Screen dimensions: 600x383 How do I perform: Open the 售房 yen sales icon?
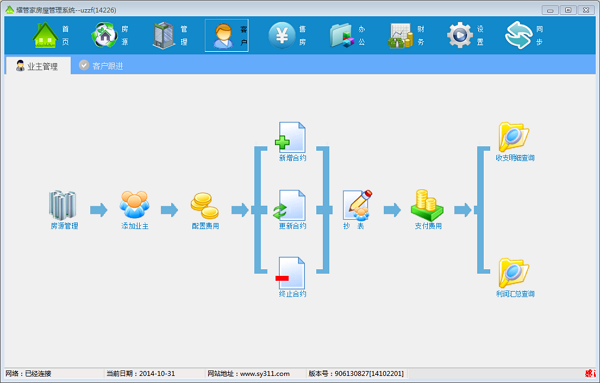[x=282, y=36]
